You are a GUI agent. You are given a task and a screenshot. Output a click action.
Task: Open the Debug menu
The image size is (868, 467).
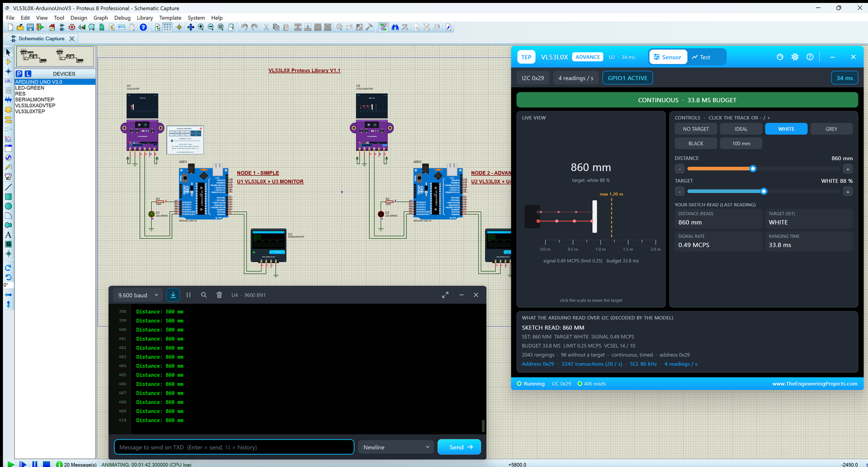click(122, 18)
